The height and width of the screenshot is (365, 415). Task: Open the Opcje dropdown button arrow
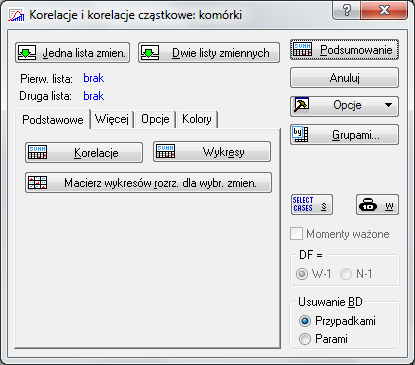click(x=388, y=105)
